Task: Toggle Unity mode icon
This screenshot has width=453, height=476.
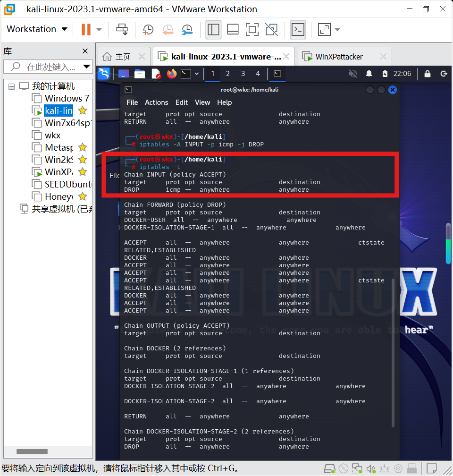Action: (271, 29)
